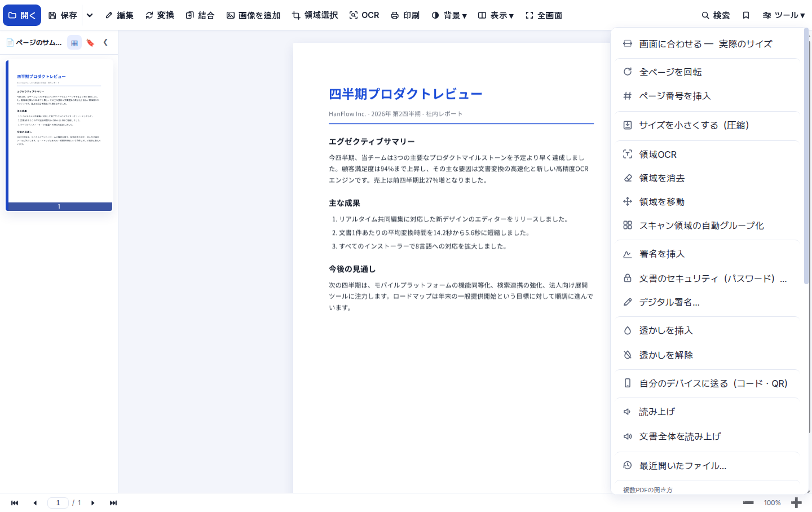The image size is (812, 512).
Task: Choose ページ番号を挿入 menu entry
Action: coord(707,96)
